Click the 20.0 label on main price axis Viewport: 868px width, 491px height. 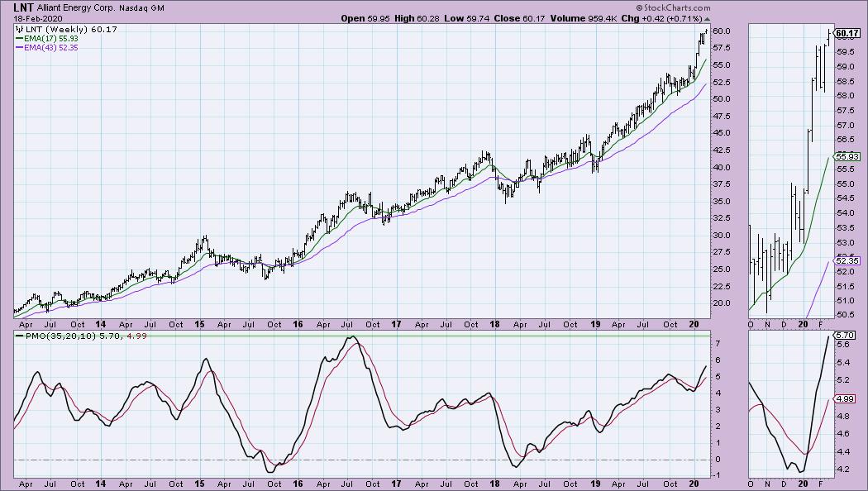pos(722,303)
